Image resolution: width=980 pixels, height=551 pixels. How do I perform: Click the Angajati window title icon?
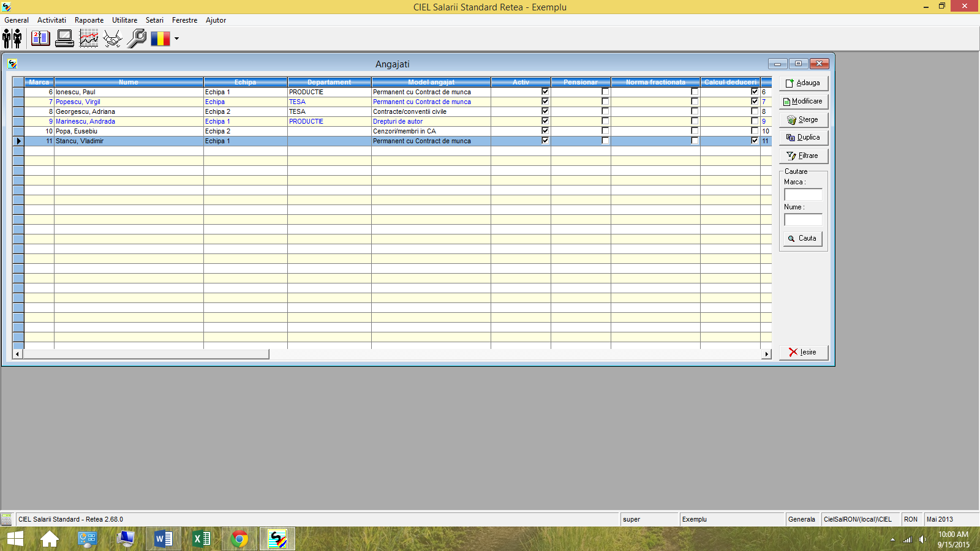[12, 64]
